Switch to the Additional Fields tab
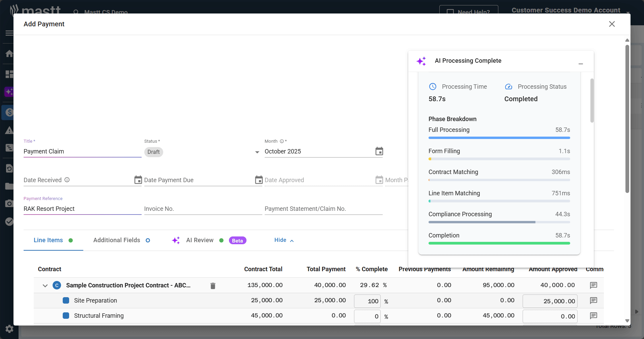Screen dimensions: 644x339 (x=117, y=240)
